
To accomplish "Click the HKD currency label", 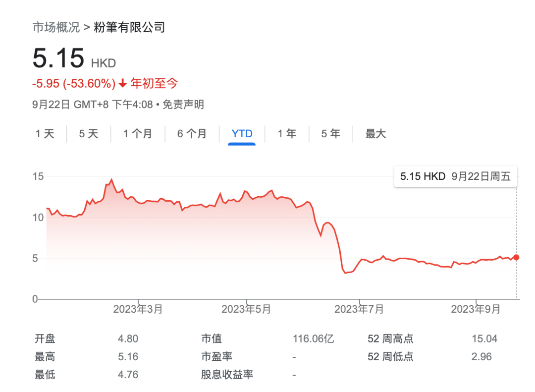I will 104,63.
